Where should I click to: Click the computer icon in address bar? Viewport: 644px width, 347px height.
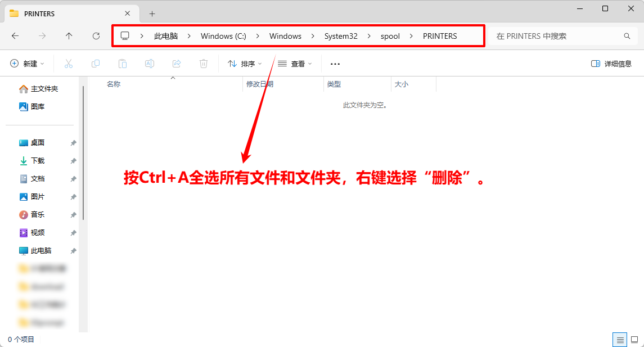tap(125, 36)
